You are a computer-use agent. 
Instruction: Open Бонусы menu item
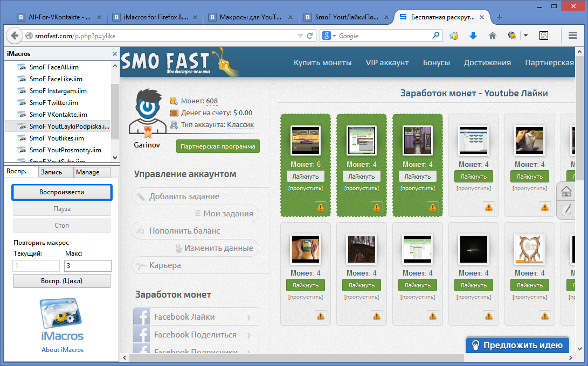coord(436,62)
